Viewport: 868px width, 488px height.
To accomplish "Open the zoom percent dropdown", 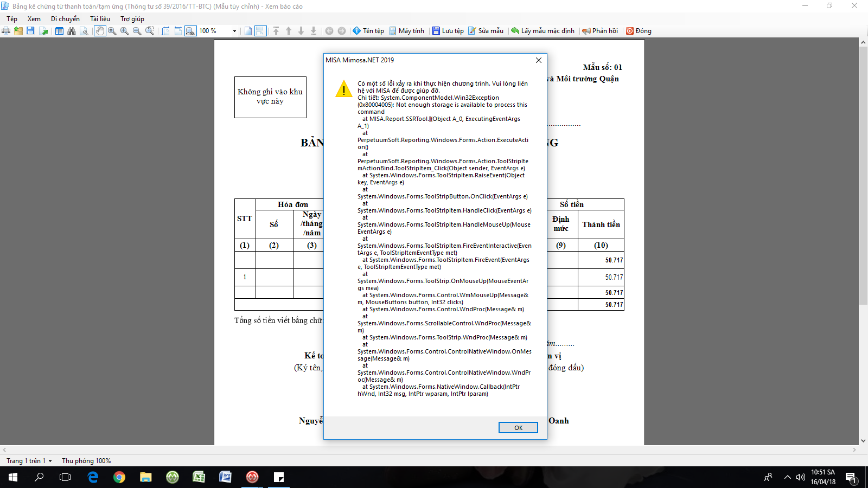I will pos(234,31).
